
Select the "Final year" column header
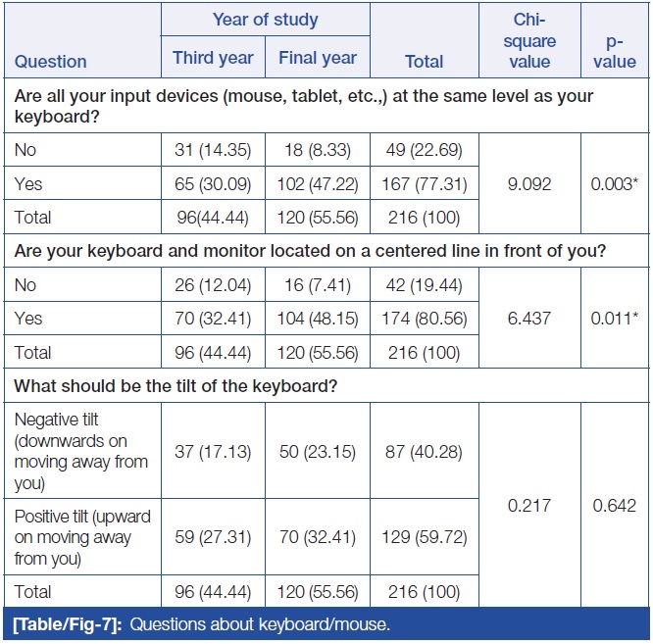click(x=318, y=58)
